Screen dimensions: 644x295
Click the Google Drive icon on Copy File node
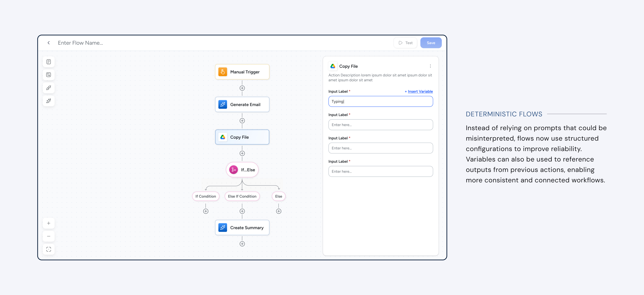pos(223,137)
